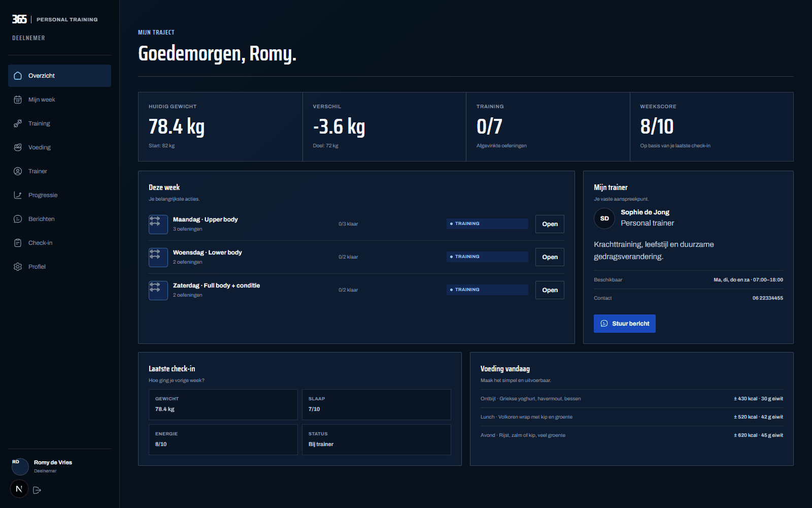
Task: Click Sophie de Jong's SD avatar
Action: pos(604,218)
